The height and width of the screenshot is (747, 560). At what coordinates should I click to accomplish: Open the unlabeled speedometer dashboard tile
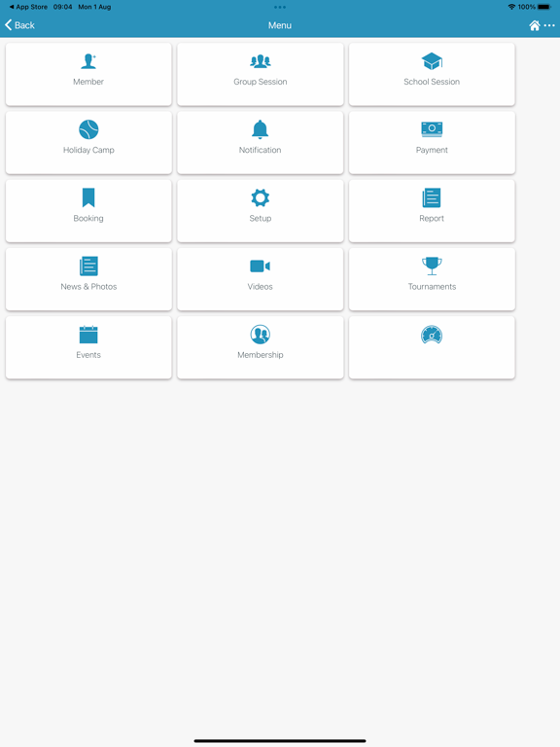click(x=432, y=347)
